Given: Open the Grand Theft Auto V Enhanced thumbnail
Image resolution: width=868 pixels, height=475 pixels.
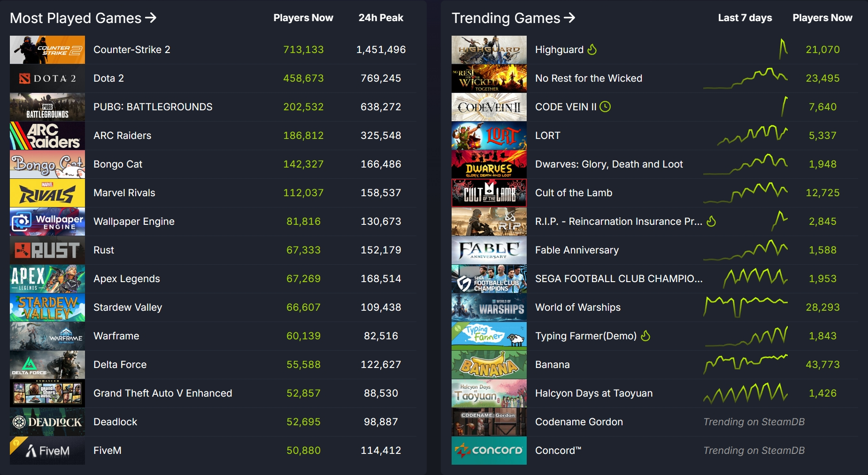Looking at the screenshot, I should 47,393.
